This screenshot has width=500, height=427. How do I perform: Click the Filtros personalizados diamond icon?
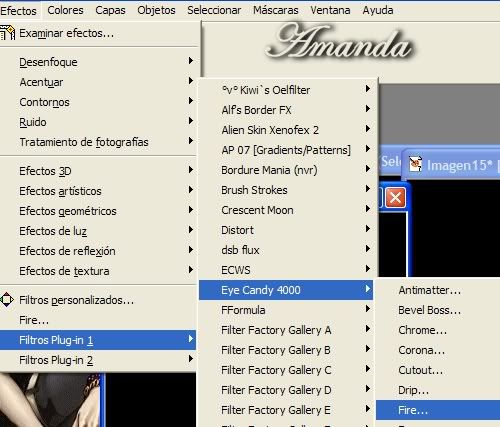pos(7,300)
